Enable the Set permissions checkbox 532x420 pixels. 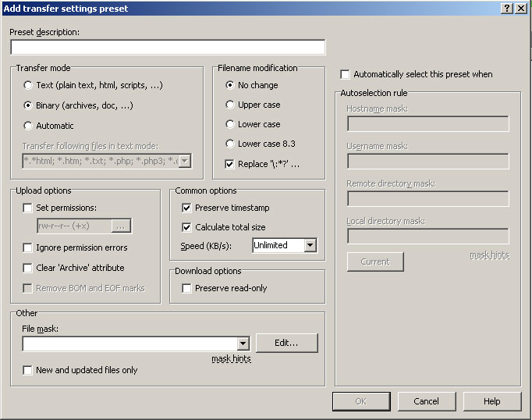click(28, 208)
